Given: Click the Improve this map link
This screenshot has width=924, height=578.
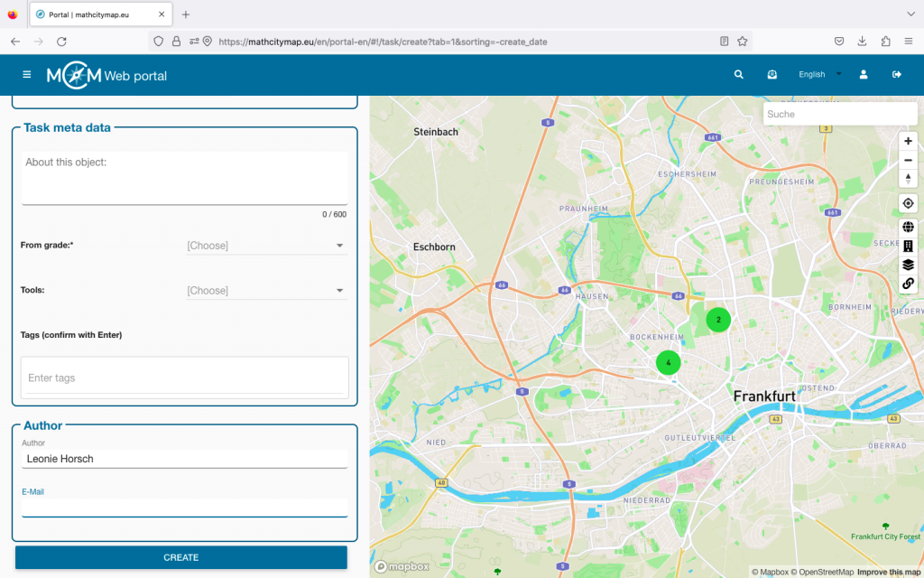Looking at the screenshot, I should point(889,572).
